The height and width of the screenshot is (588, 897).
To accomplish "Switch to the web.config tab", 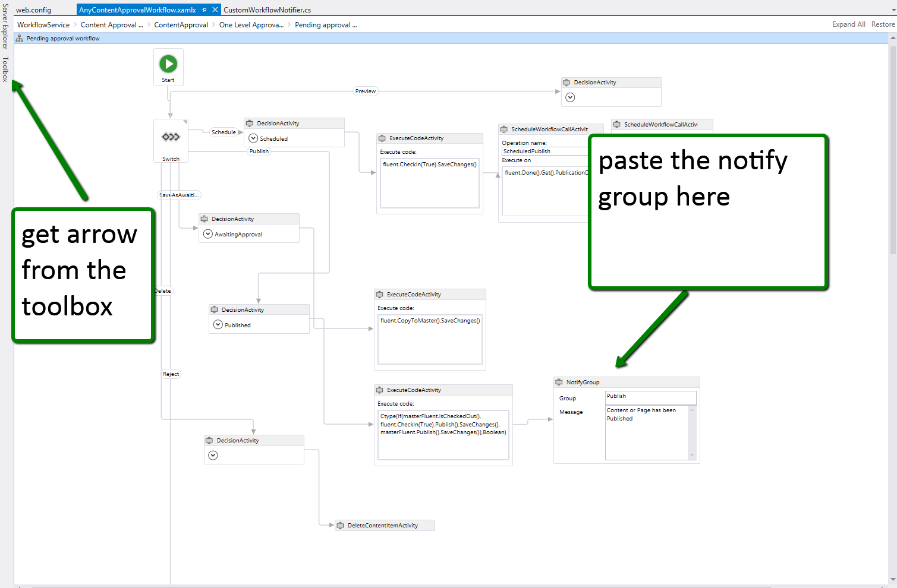I will coord(33,10).
